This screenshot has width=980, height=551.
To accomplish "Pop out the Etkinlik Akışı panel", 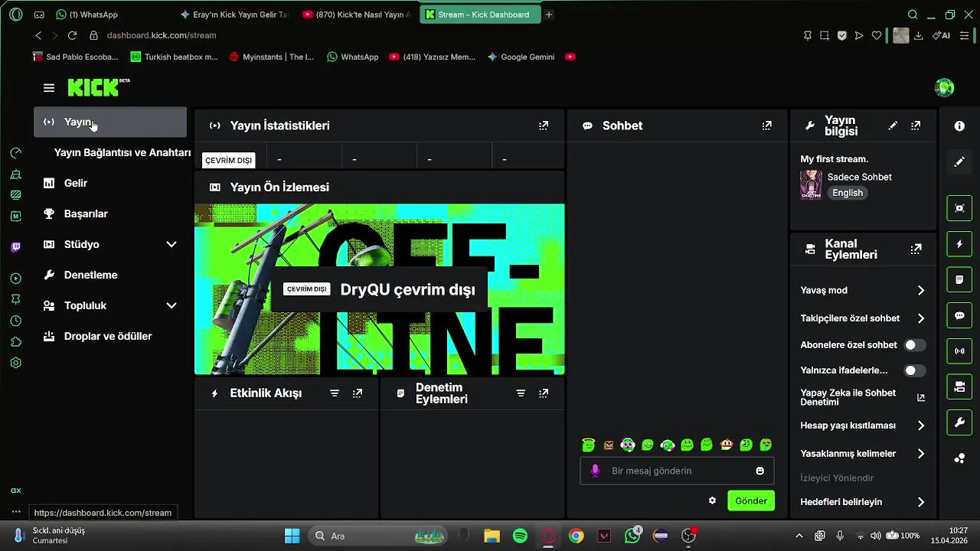I will pyautogui.click(x=358, y=393).
